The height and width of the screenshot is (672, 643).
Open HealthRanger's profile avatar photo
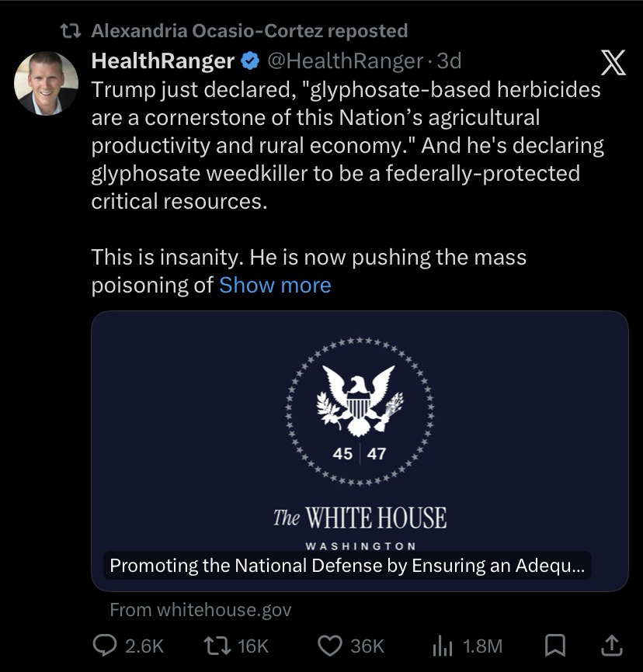47,83
